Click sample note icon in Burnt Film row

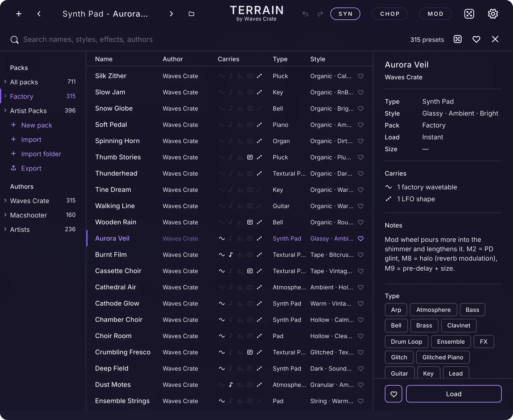click(231, 255)
